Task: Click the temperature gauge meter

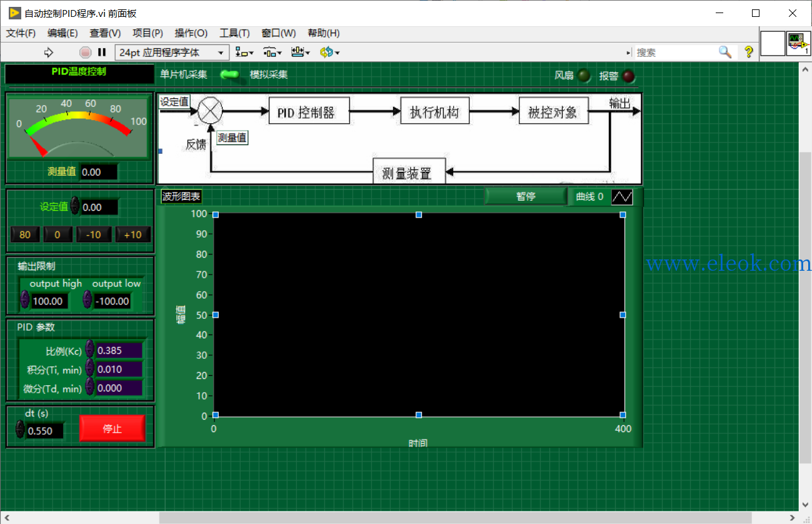Action: pyautogui.click(x=79, y=127)
